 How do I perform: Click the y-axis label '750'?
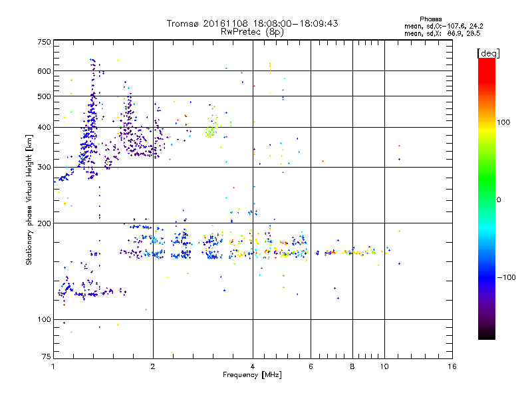[x=44, y=42]
